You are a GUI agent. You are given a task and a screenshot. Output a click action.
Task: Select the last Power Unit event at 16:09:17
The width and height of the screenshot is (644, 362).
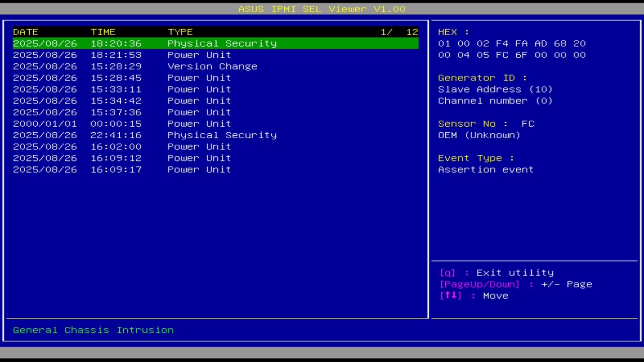pyautogui.click(x=199, y=169)
